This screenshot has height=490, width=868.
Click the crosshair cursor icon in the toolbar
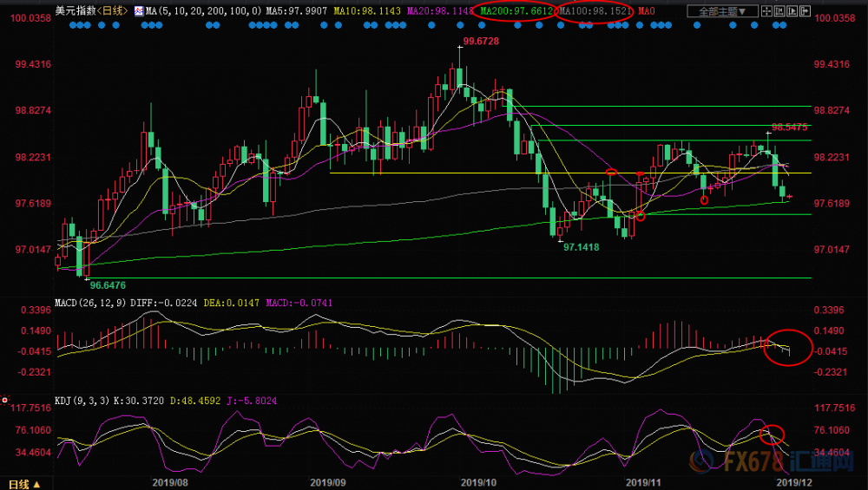point(766,11)
